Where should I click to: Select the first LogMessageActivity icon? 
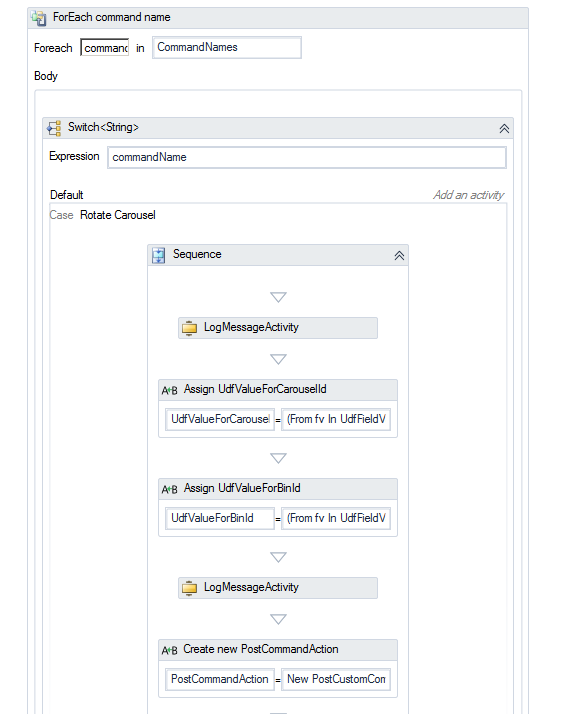[189, 328]
